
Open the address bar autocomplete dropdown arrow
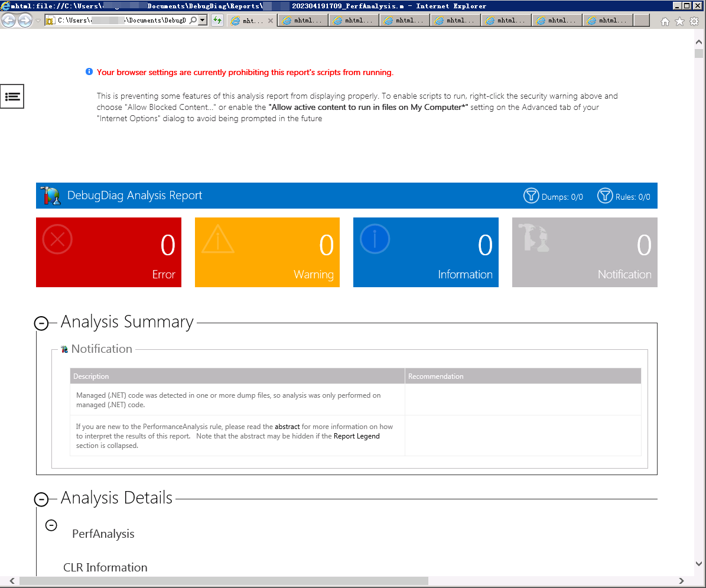(203, 20)
